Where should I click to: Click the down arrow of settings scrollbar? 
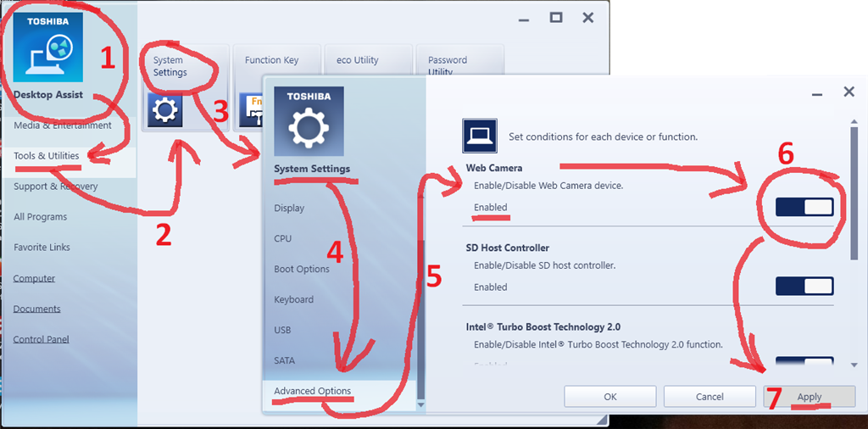click(854, 365)
